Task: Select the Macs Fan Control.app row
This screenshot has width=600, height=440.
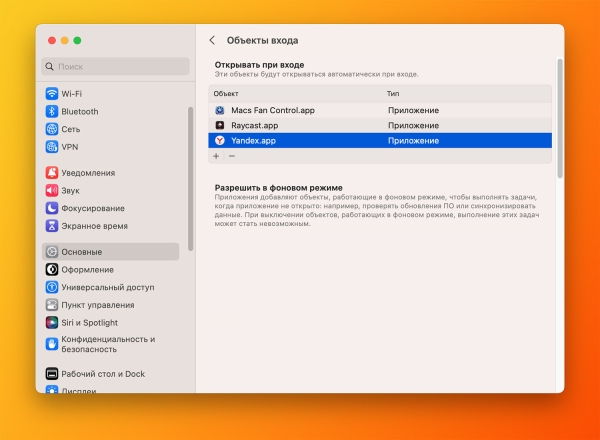Action: coord(380,110)
